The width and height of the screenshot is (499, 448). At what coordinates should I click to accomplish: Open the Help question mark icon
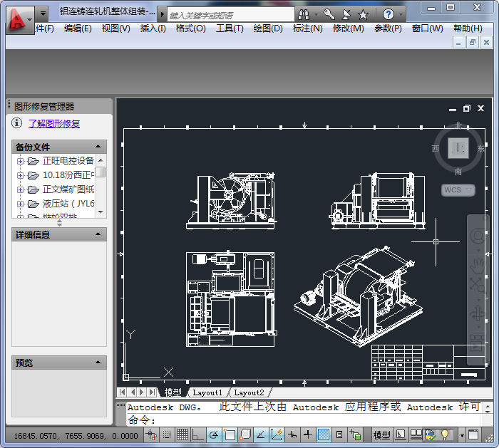[389, 14]
